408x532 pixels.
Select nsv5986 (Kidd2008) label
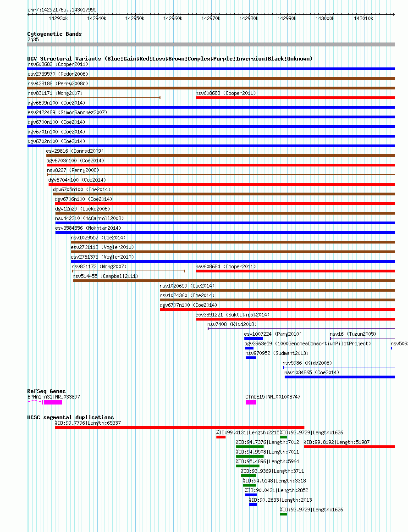coord(307,363)
